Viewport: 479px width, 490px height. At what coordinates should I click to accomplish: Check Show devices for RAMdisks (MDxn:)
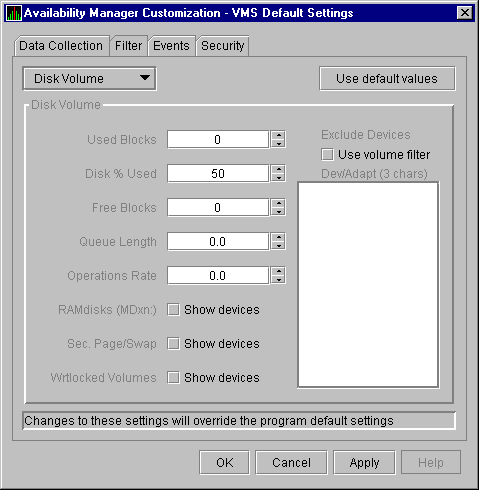[x=173, y=310]
